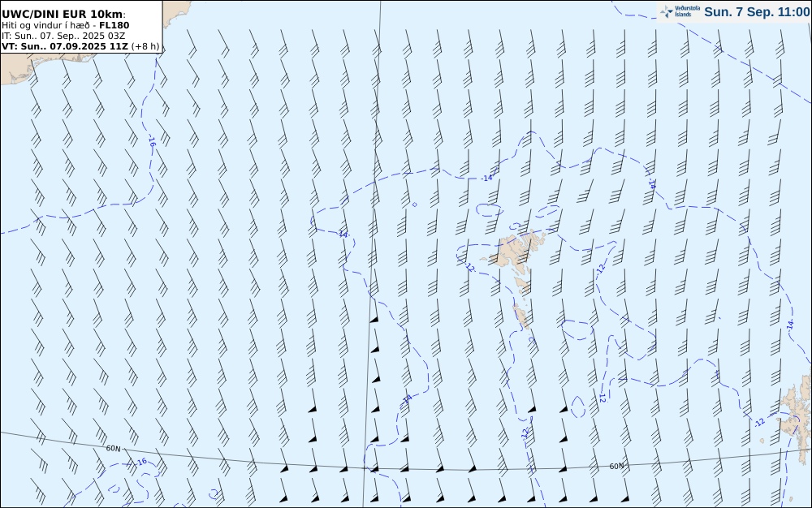Click the 'UWC/DINI EUR 10km' title text
This screenshot has height=508, width=812.
coord(63,14)
